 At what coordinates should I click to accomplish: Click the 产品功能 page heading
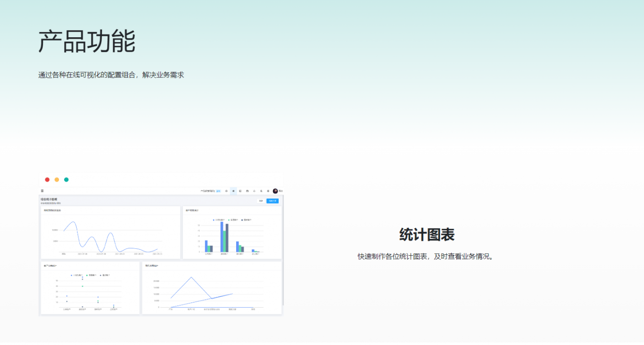pyautogui.click(x=87, y=41)
